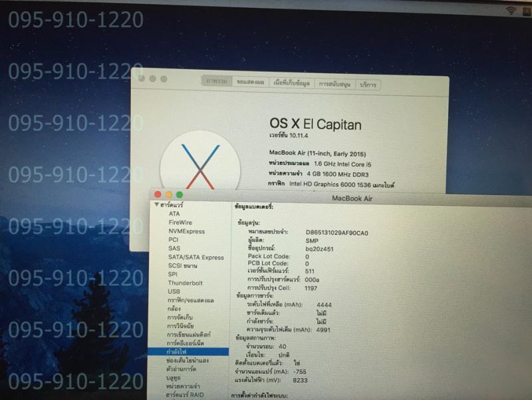Select NVMExpress in the sidebar
The width and height of the screenshot is (532, 400).
187,231
